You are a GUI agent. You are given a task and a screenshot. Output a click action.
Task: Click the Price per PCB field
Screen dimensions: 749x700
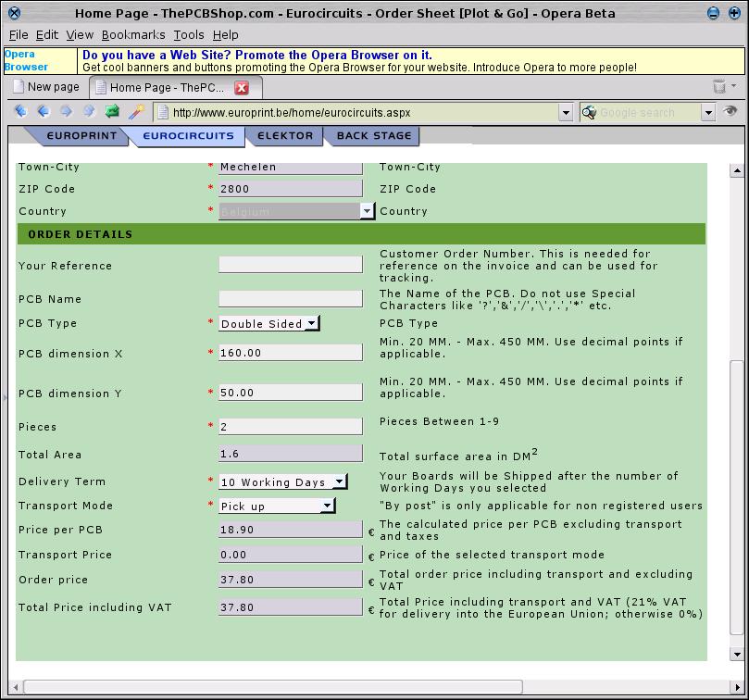pyautogui.click(x=291, y=530)
